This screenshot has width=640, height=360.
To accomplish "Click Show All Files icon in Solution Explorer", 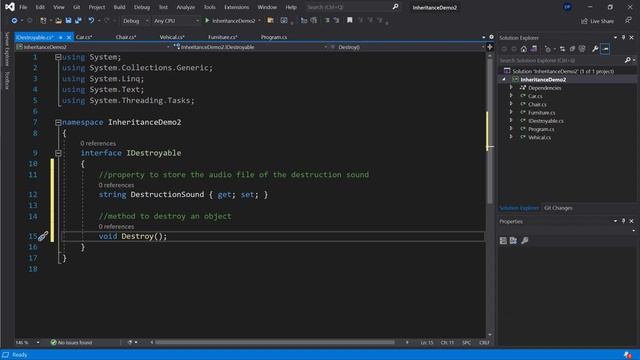I will (582, 49).
